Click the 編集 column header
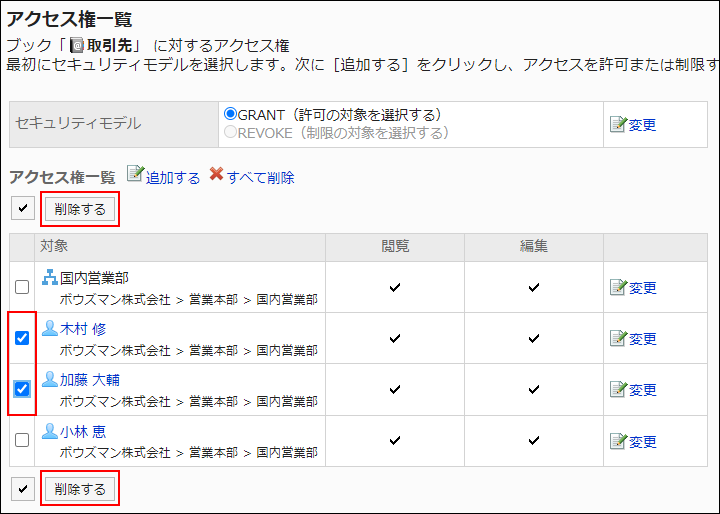Image resolution: width=720 pixels, height=514 pixels. coord(534,246)
